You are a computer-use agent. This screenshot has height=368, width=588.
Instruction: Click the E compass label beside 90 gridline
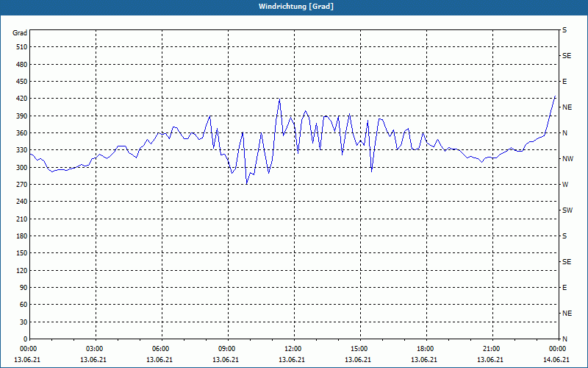tap(564, 288)
